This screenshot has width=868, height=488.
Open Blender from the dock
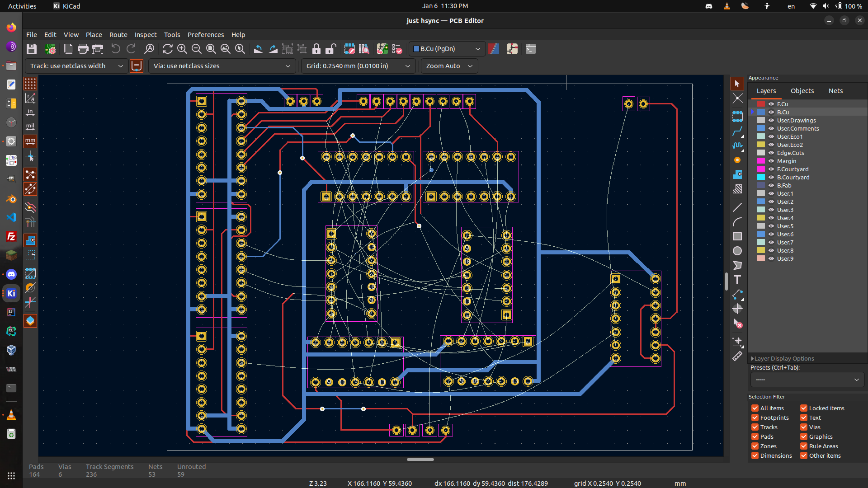pos(11,198)
